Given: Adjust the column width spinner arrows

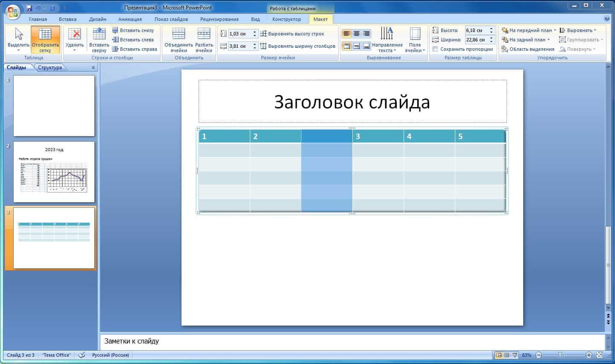Looking at the screenshot, I should coord(255,46).
